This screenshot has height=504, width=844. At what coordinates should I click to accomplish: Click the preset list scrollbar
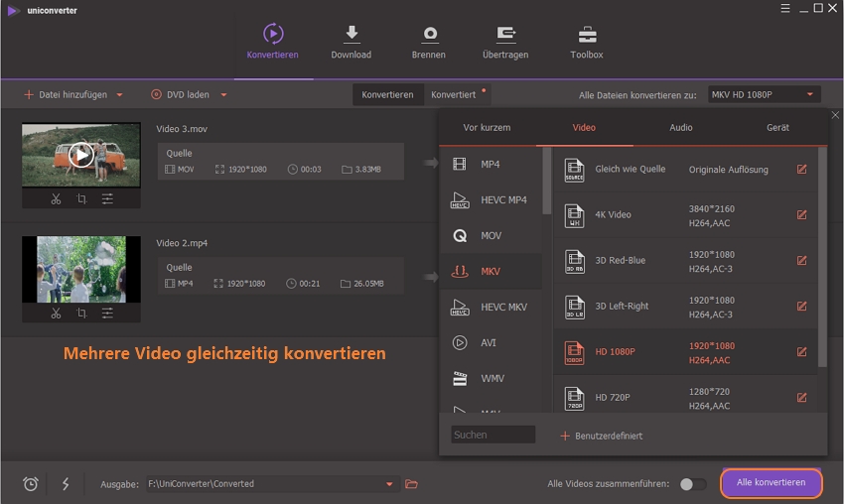click(x=822, y=257)
